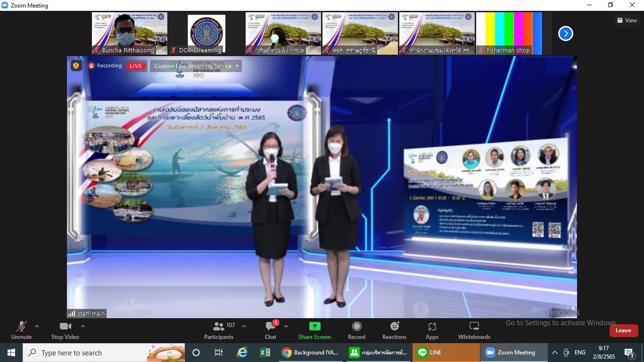Unmute the microphone
This screenshot has width=644, height=362.
[x=21, y=330]
